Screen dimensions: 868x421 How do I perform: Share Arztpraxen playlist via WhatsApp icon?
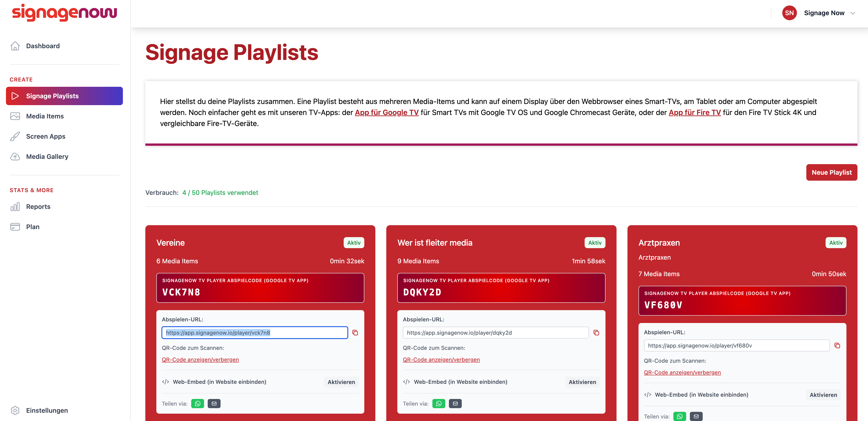(x=680, y=416)
